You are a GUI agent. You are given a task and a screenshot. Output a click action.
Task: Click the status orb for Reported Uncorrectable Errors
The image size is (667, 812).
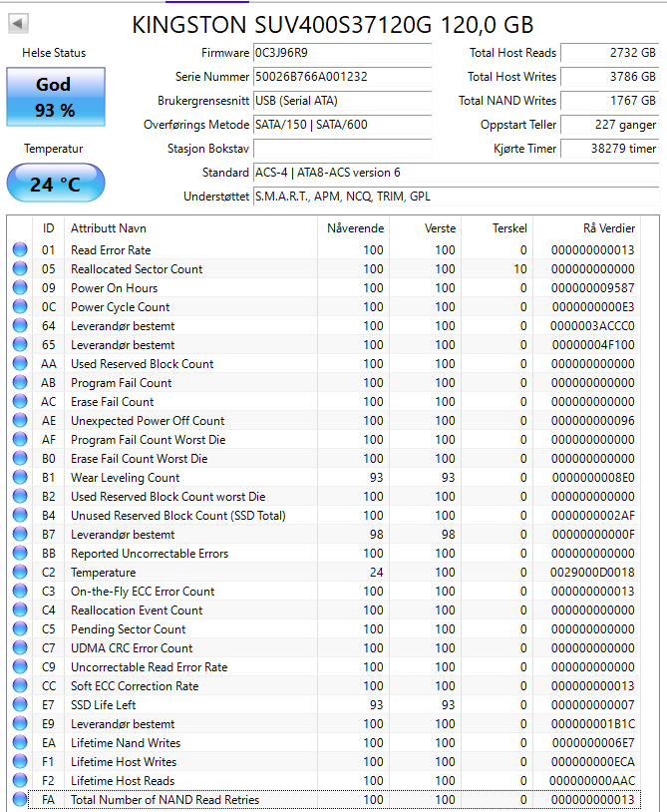pos(20,553)
